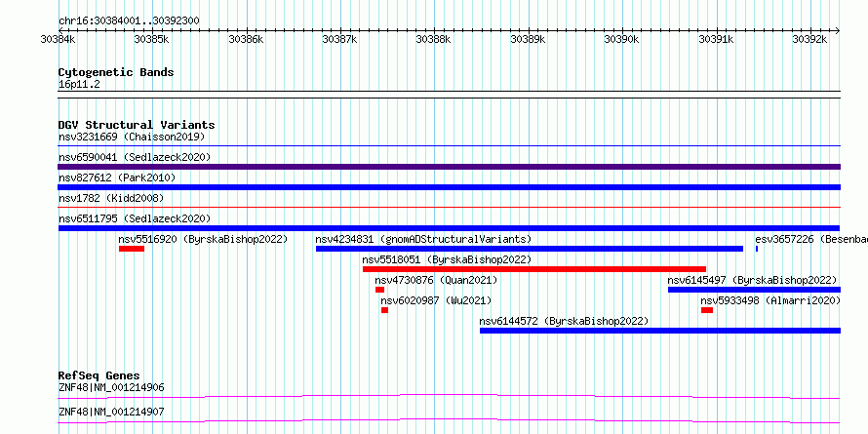868x434 pixels.
Task: Select the blue nsv6511795 variant bar
Action: pos(449,228)
